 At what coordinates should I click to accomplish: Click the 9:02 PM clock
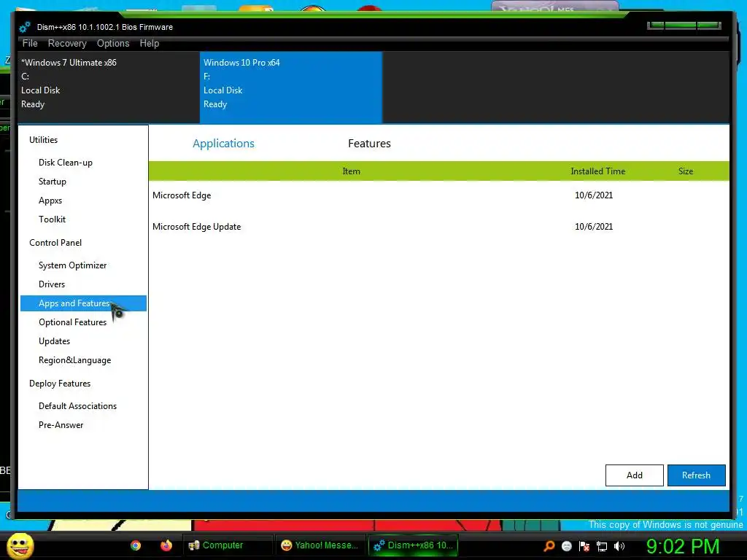(x=683, y=546)
